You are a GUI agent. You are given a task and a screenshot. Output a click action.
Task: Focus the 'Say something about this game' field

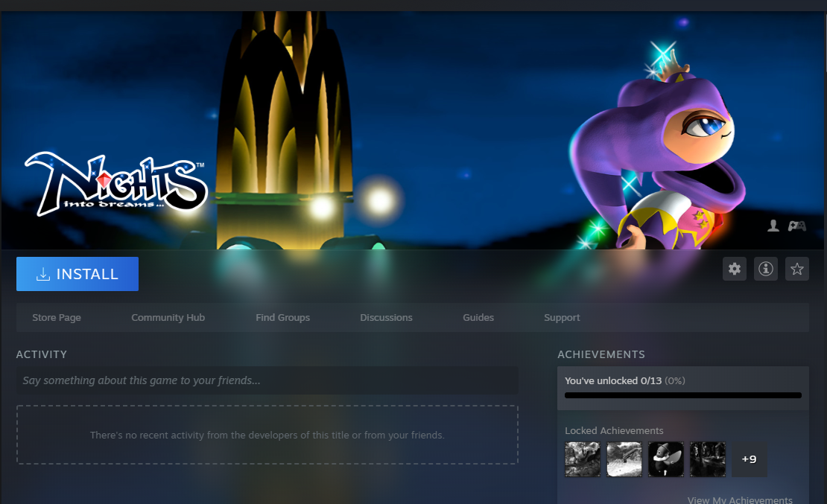click(x=267, y=380)
